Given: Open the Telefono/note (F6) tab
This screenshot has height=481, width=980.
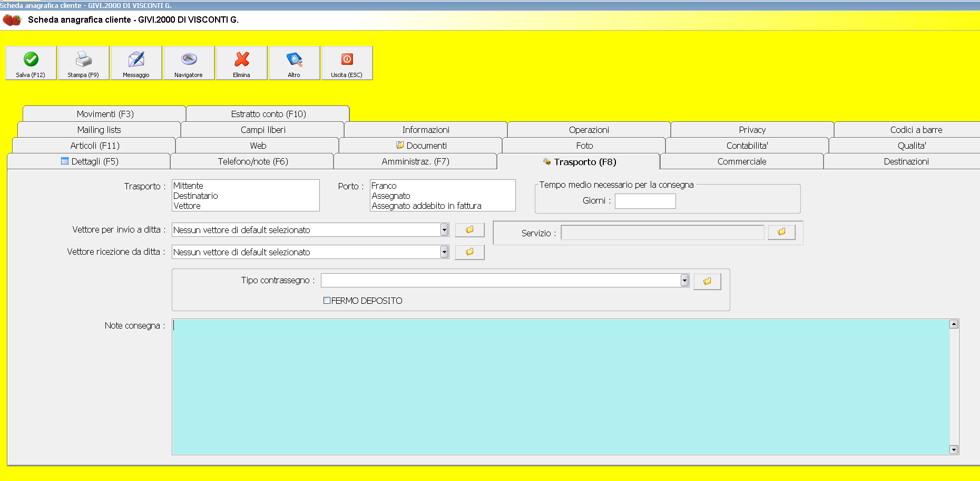Looking at the screenshot, I should click(253, 161).
